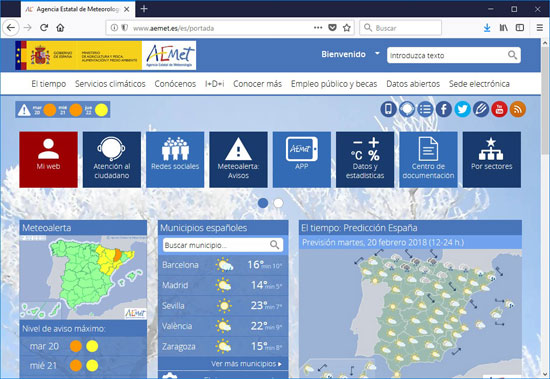
Task: Open a new browser tab
Action: [144, 9]
